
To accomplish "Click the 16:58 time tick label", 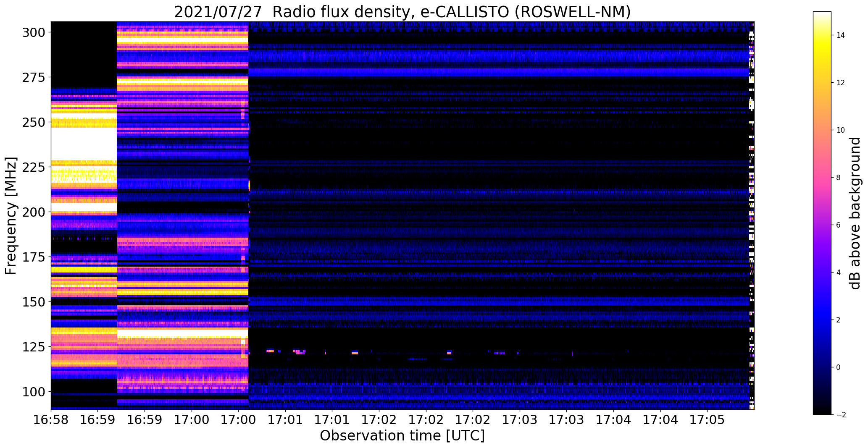I will (x=51, y=419).
